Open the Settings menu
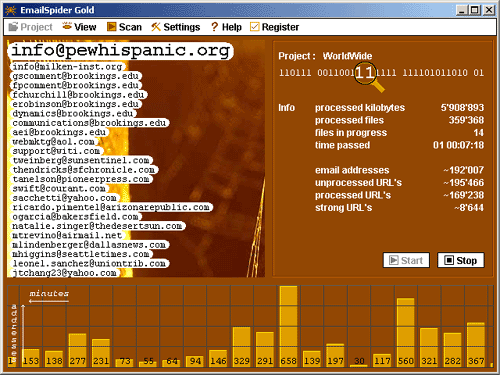 pyautogui.click(x=176, y=27)
